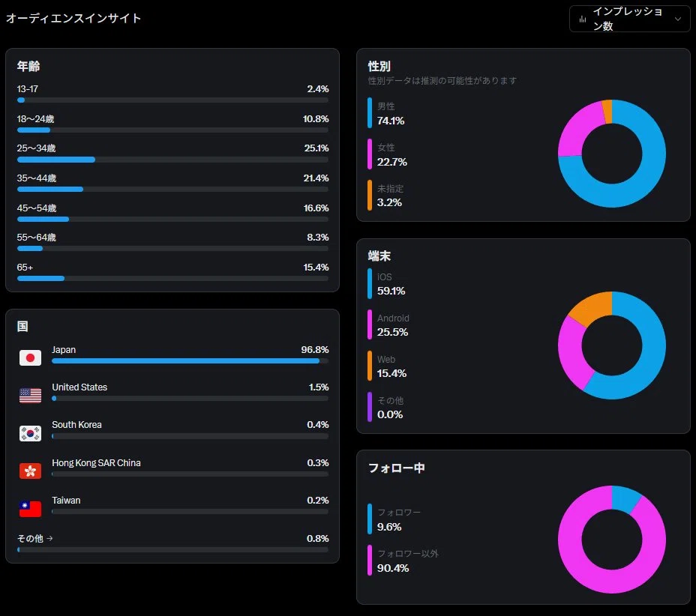Click the フォロー中 section title

(397, 468)
